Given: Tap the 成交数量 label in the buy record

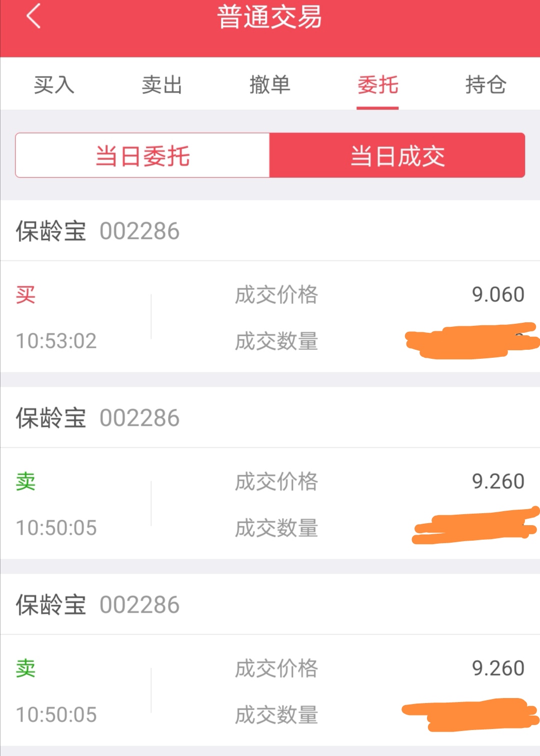Looking at the screenshot, I should coord(276,341).
